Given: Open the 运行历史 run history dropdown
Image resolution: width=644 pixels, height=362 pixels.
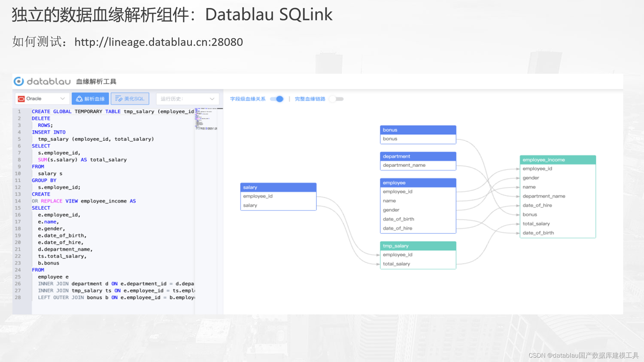Looking at the screenshot, I should coord(187,99).
